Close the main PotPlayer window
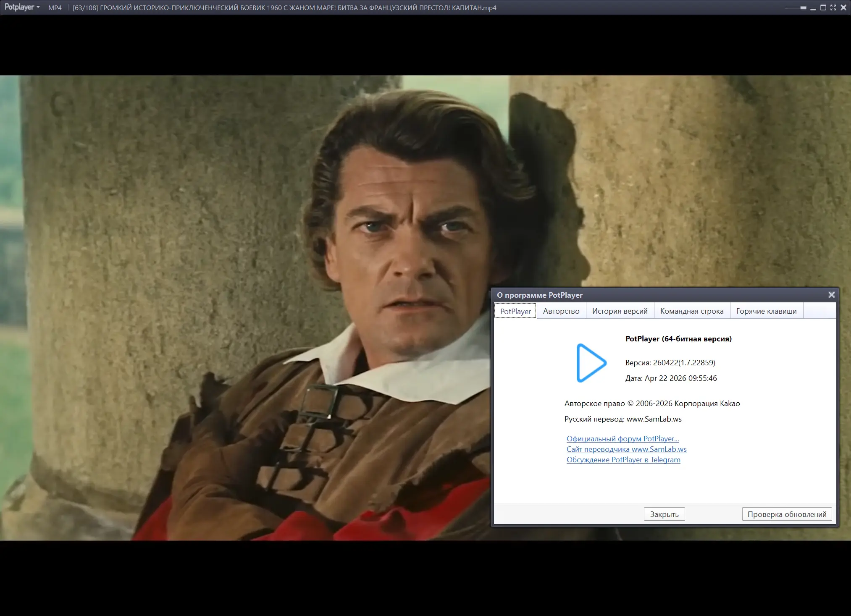 coord(843,8)
